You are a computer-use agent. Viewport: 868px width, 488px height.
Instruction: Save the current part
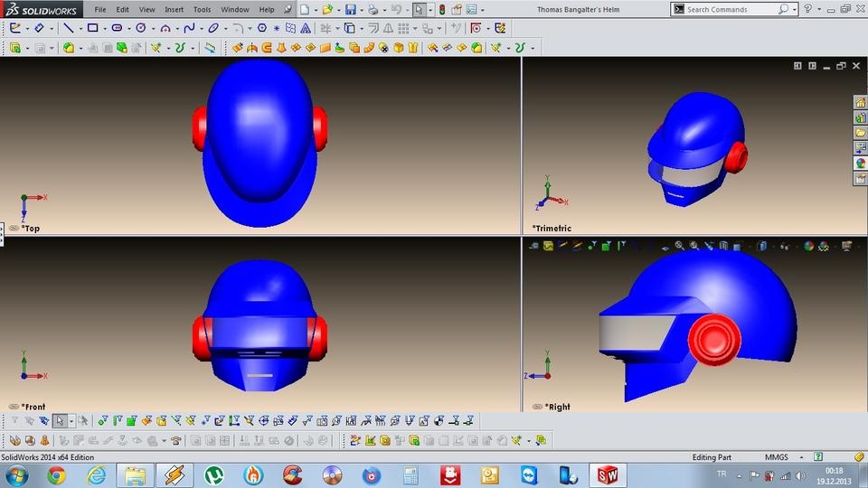click(x=351, y=9)
